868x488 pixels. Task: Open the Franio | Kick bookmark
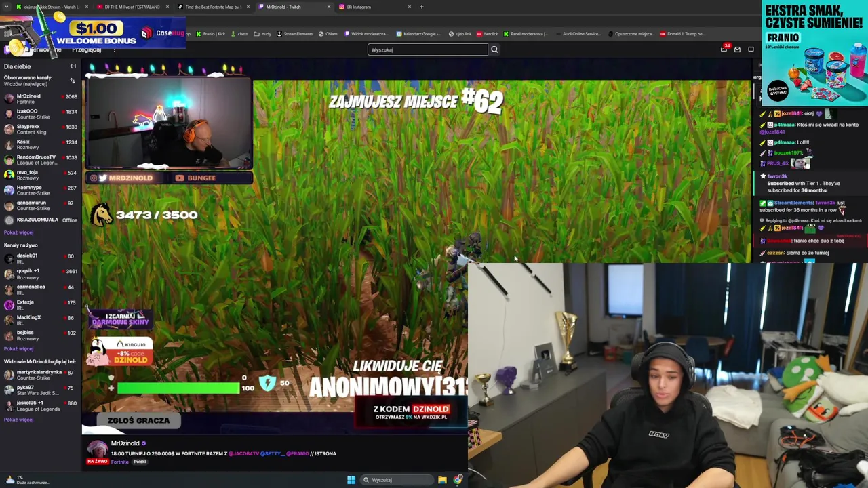(212, 34)
